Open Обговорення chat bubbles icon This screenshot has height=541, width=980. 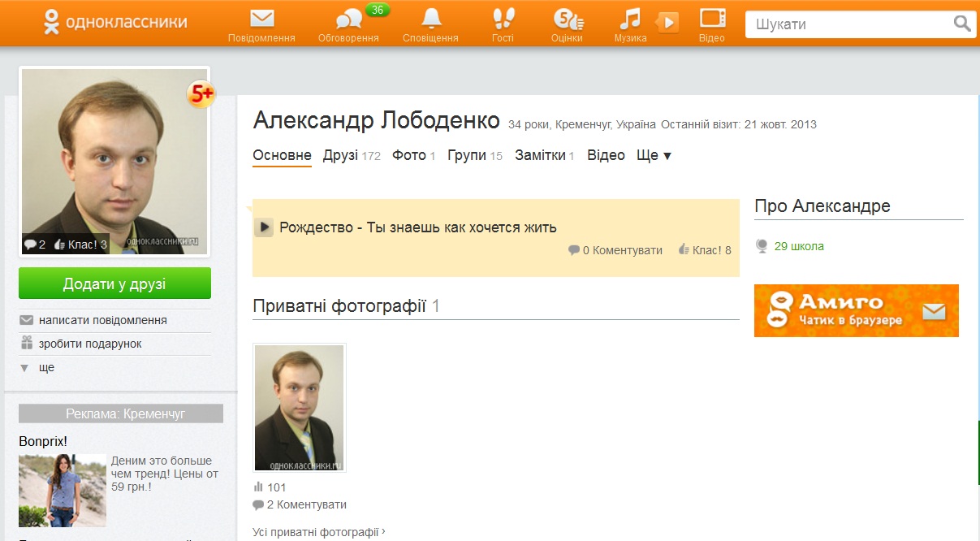point(348,19)
